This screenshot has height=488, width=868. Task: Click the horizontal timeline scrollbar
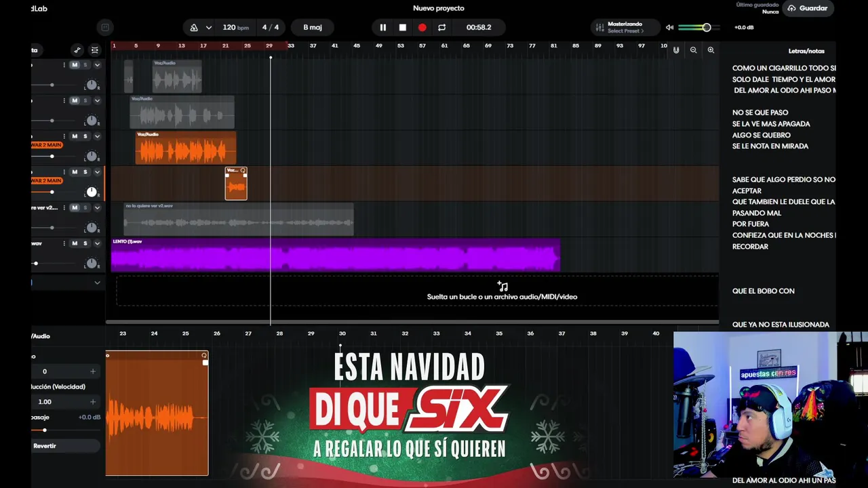pos(412,322)
